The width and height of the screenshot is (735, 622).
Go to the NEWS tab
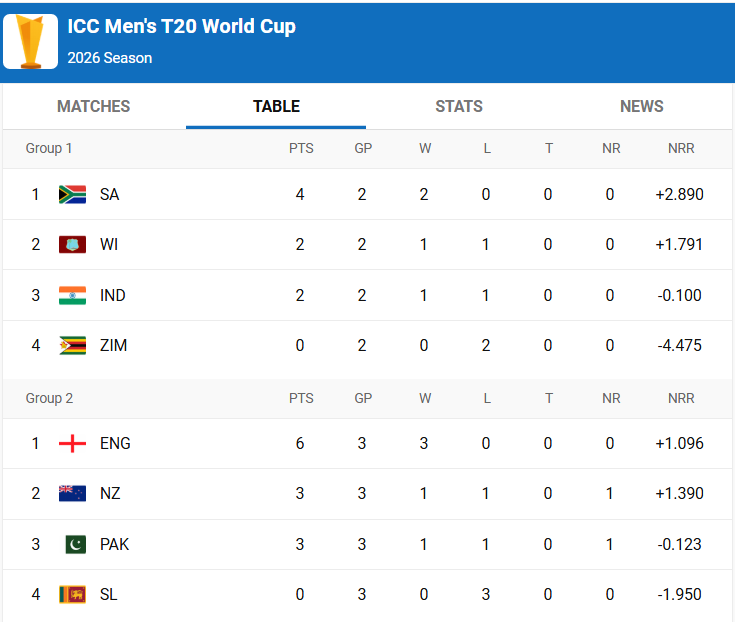click(x=642, y=106)
